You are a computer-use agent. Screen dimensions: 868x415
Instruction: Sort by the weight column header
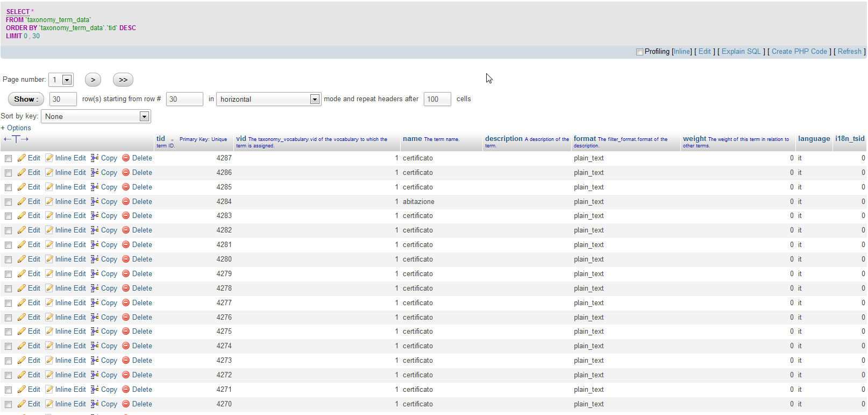point(694,138)
